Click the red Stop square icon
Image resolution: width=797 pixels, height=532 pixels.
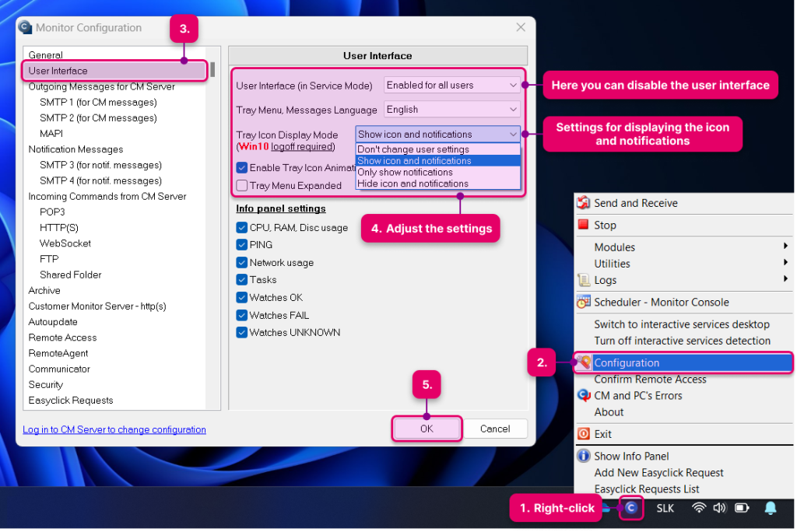(585, 226)
